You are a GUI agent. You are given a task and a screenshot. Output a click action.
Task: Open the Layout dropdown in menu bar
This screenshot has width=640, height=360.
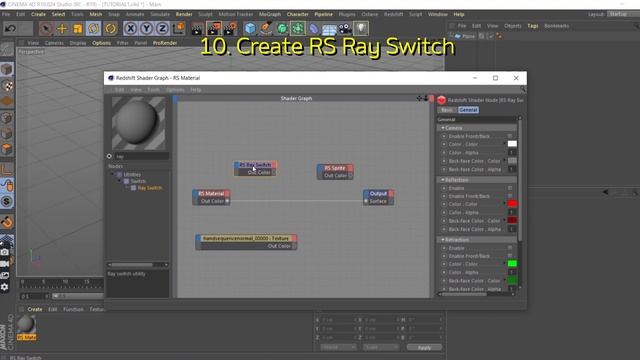(623, 14)
